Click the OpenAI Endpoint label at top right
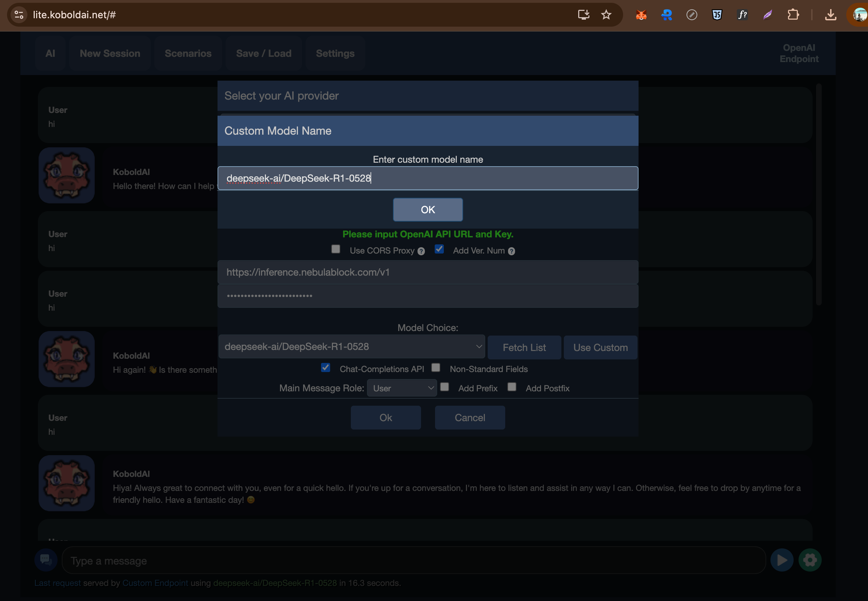 tap(799, 53)
